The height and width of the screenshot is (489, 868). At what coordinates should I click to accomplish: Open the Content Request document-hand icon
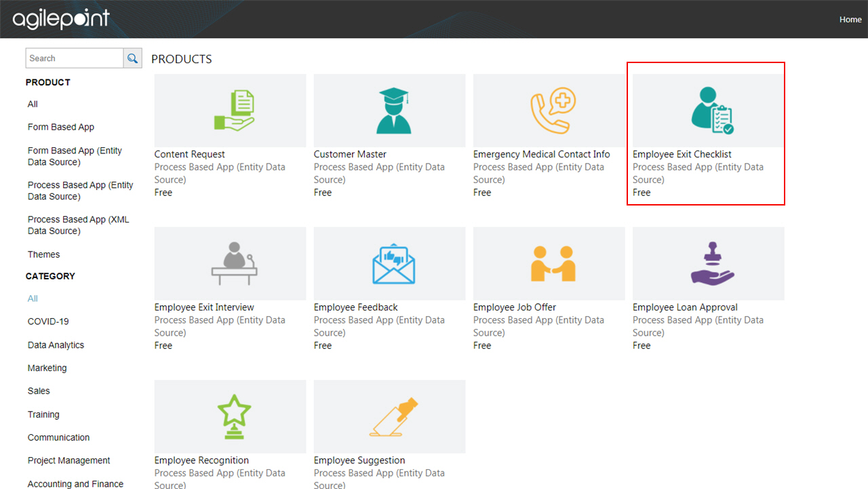(234, 110)
